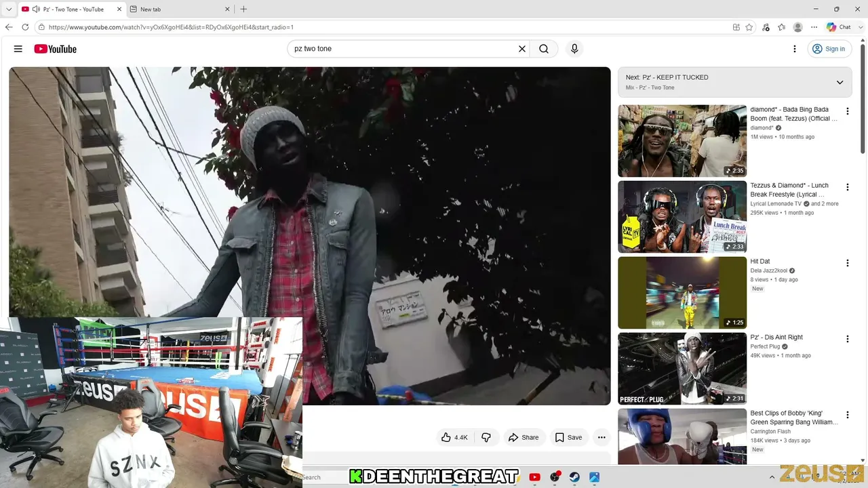
Task: Share this video
Action: pyautogui.click(x=524, y=437)
